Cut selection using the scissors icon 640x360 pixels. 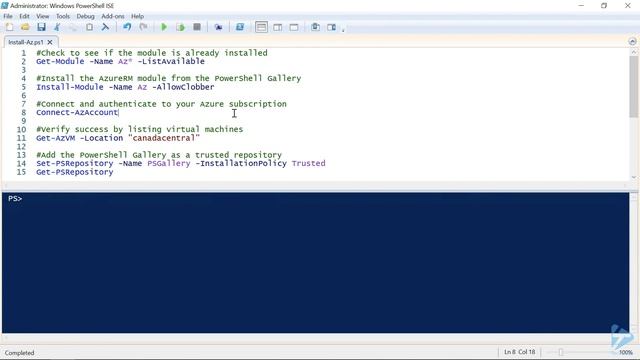pos(57,27)
